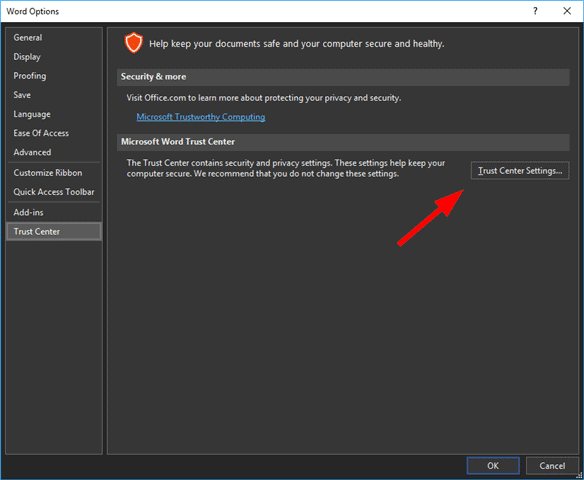The image size is (584, 480).
Task: Select the Display category
Action: (54, 57)
